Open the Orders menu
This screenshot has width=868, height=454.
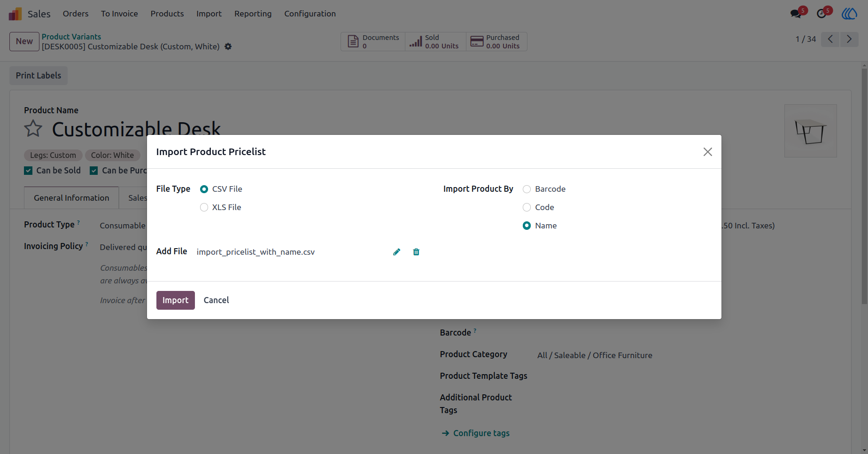click(x=76, y=14)
